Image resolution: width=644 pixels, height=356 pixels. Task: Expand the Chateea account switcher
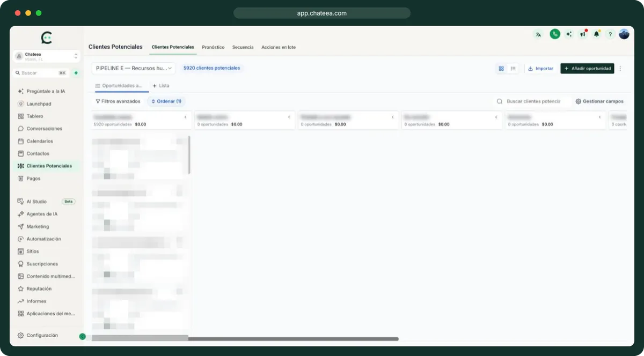click(47, 56)
